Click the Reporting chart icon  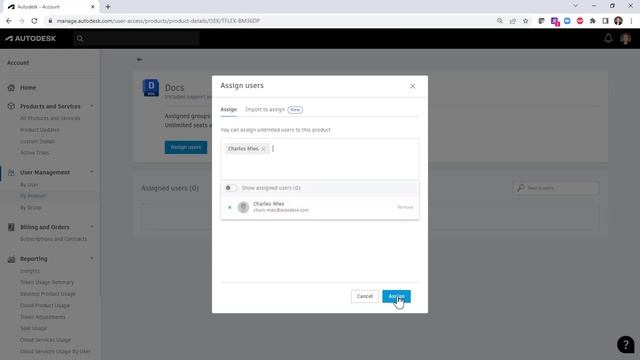click(11, 259)
